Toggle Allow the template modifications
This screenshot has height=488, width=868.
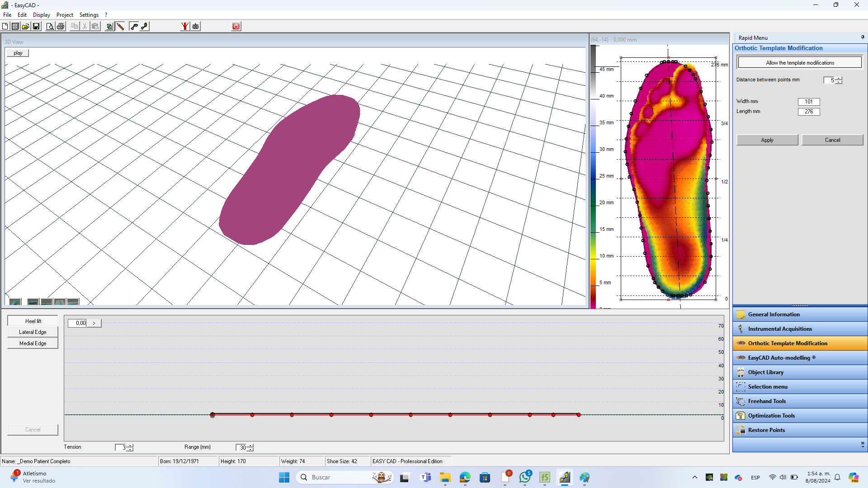click(x=799, y=62)
